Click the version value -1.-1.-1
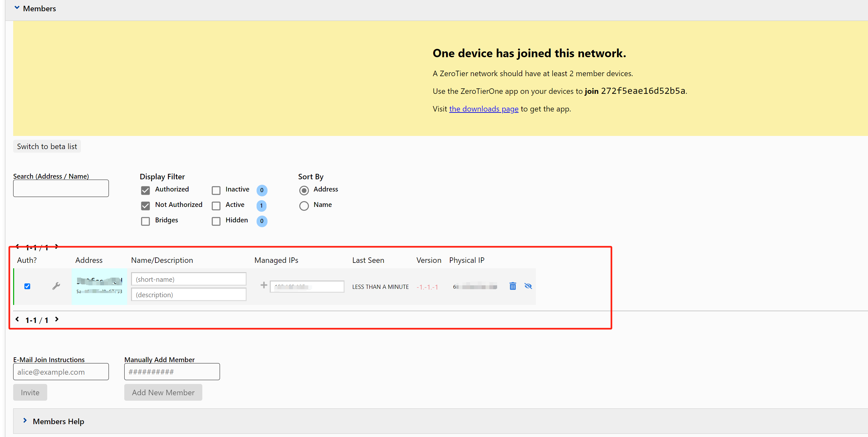Viewport: 868px width, 437px height. (427, 287)
